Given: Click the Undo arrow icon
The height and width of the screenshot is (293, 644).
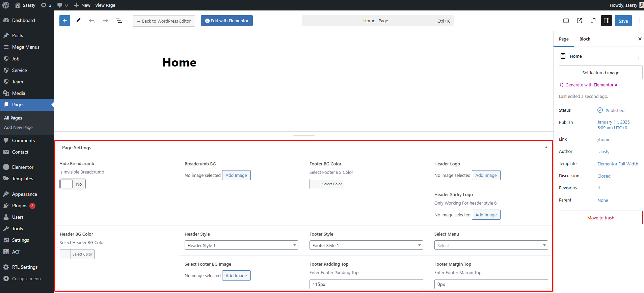Looking at the screenshot, I should pos(92,21).
